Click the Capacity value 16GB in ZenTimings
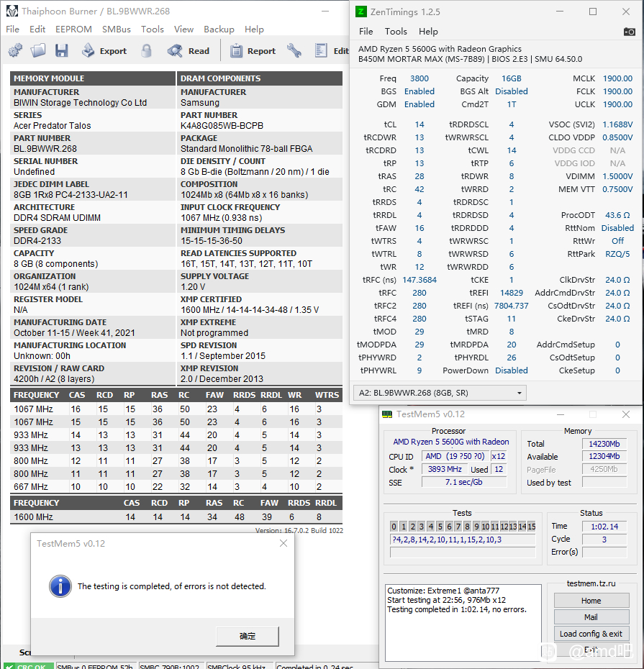This screenshot has width=644, height=669. 512,78
